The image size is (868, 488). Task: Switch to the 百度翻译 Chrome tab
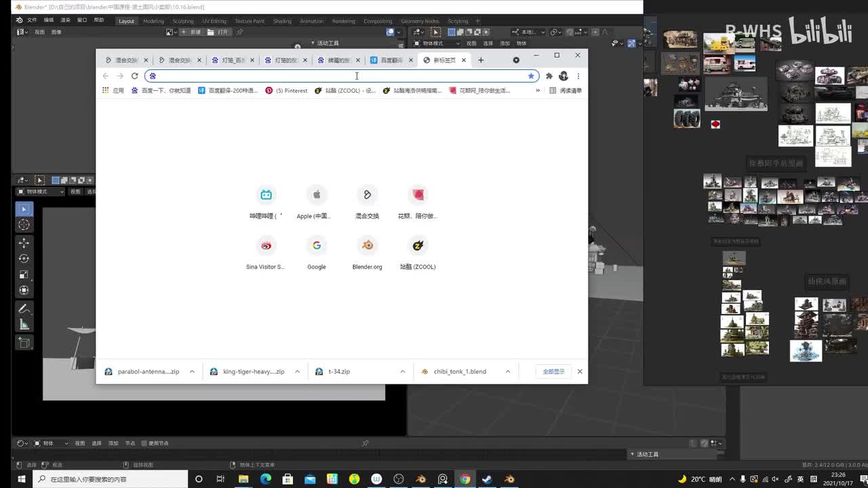click(x=391, y=60)
